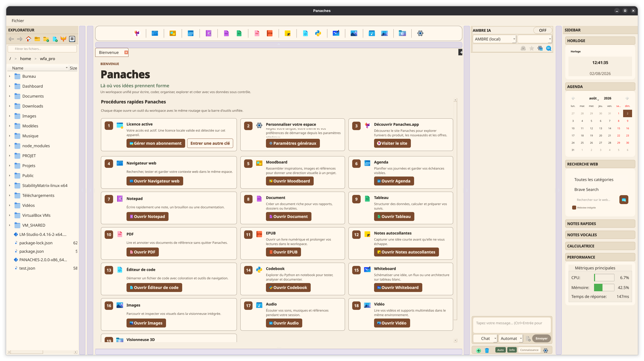Open the août month selector in Agenda
Image resolution: width=644 pixels, height=361 pixels.
[594, 98]
